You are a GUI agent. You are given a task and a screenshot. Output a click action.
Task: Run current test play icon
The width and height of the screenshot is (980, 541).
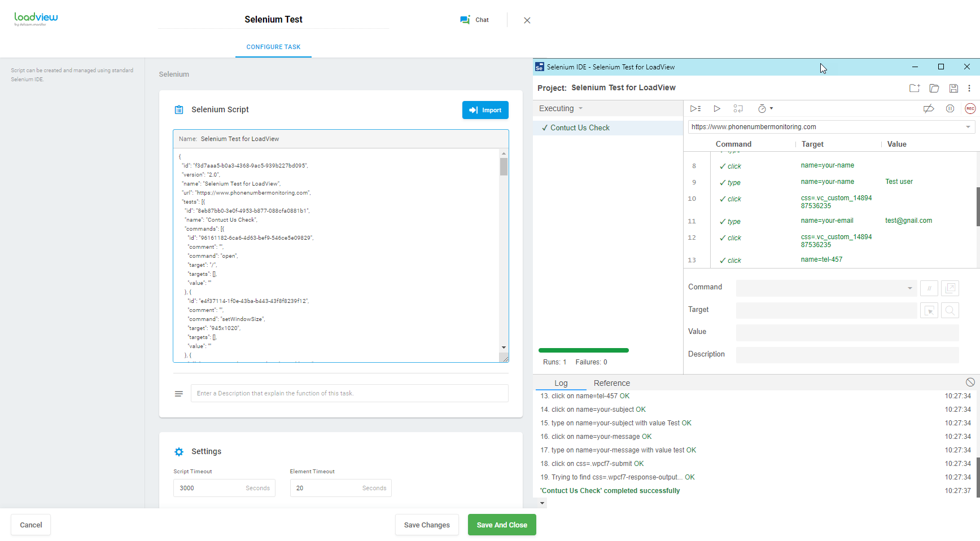pos(717,108)
